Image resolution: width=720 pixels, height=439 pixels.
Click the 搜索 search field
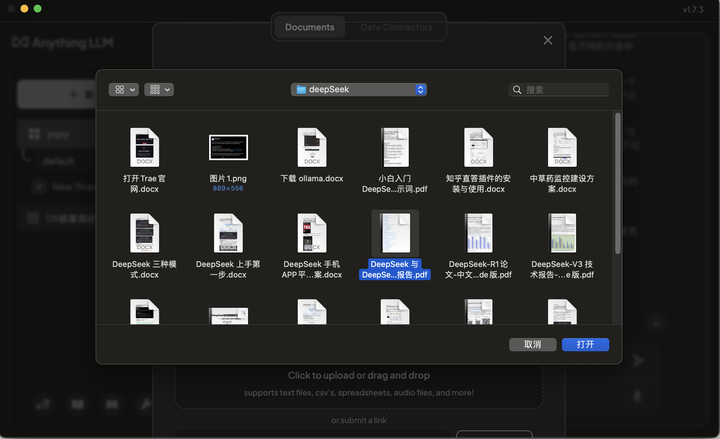coord(558,90)
